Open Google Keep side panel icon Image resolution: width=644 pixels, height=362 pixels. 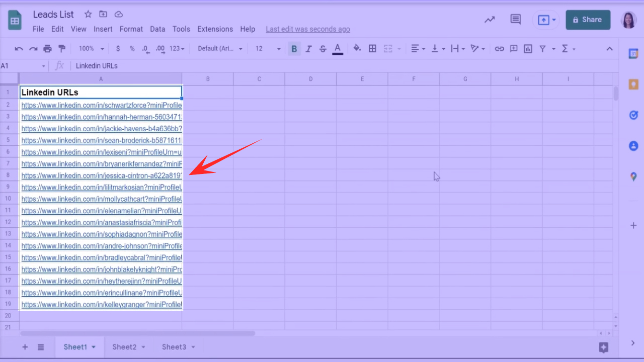pos(633,84)
